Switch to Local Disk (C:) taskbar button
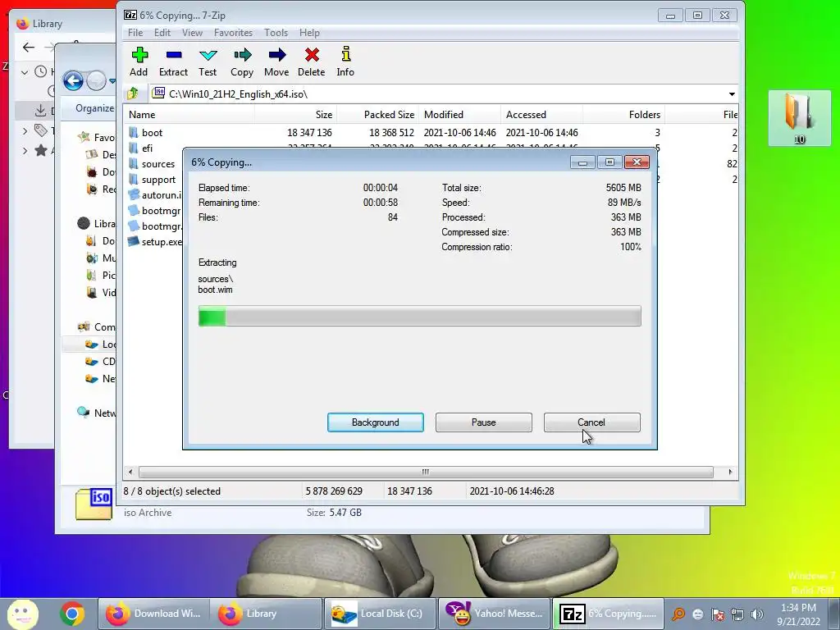Image resolution: width=840 pixels, height=630 pixels. click(x=381, y=614)
